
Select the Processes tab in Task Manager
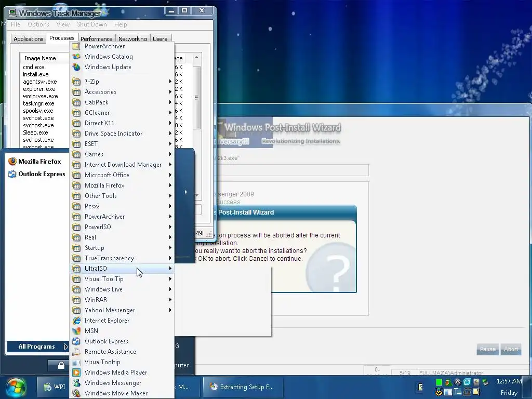[62, 38]
